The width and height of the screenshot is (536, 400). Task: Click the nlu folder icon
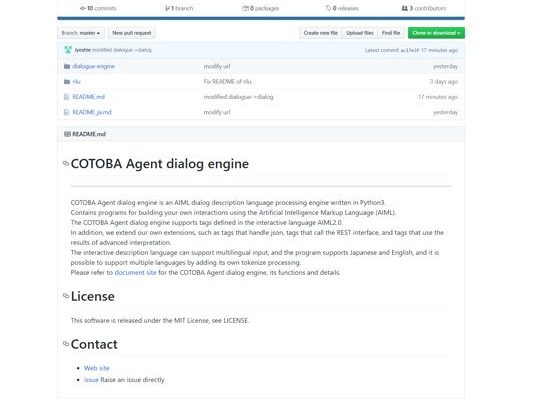[x=67, y=82]
